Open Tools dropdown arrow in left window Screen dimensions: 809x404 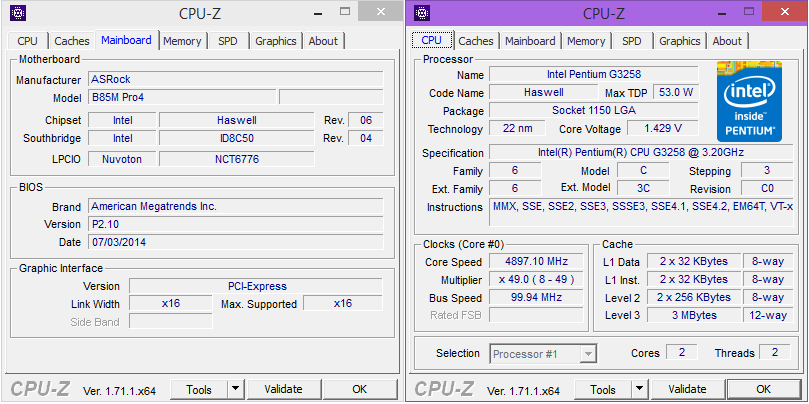(x=235, y=389)
